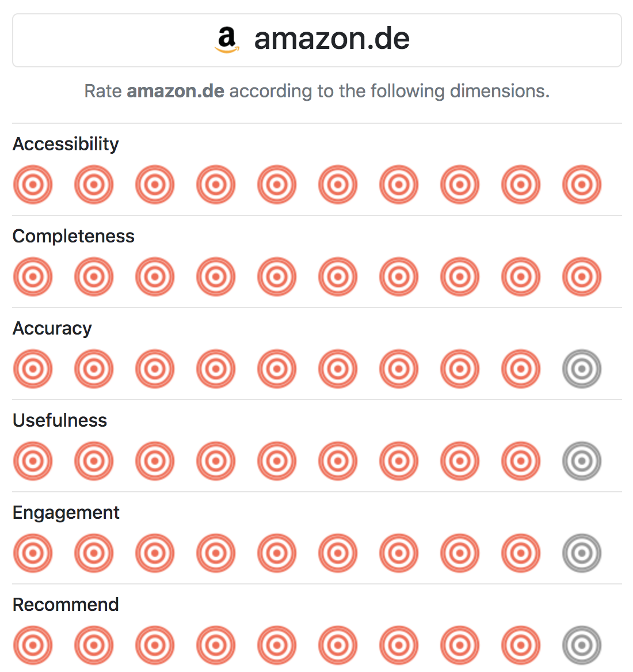Click the ninth bullseye under Recommend
Image resolution: width=633 pixels, height=672 pixels.
pos(521,645)
